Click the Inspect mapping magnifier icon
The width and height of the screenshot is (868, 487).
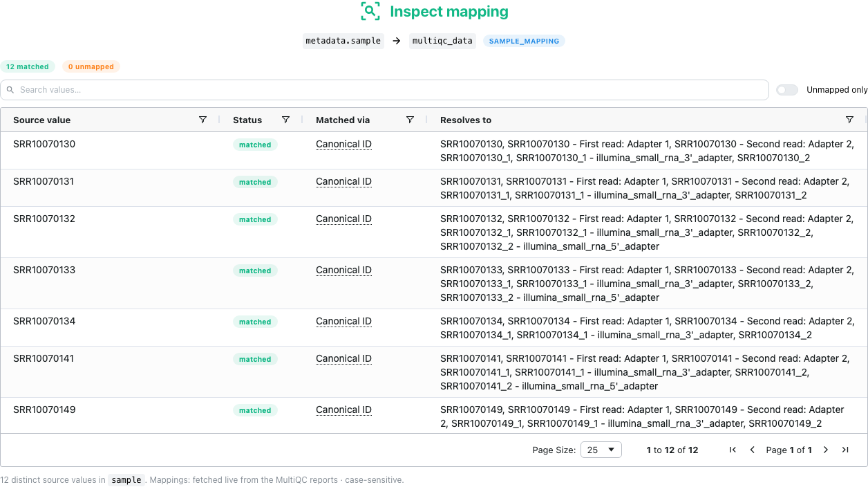coord(370,11)
